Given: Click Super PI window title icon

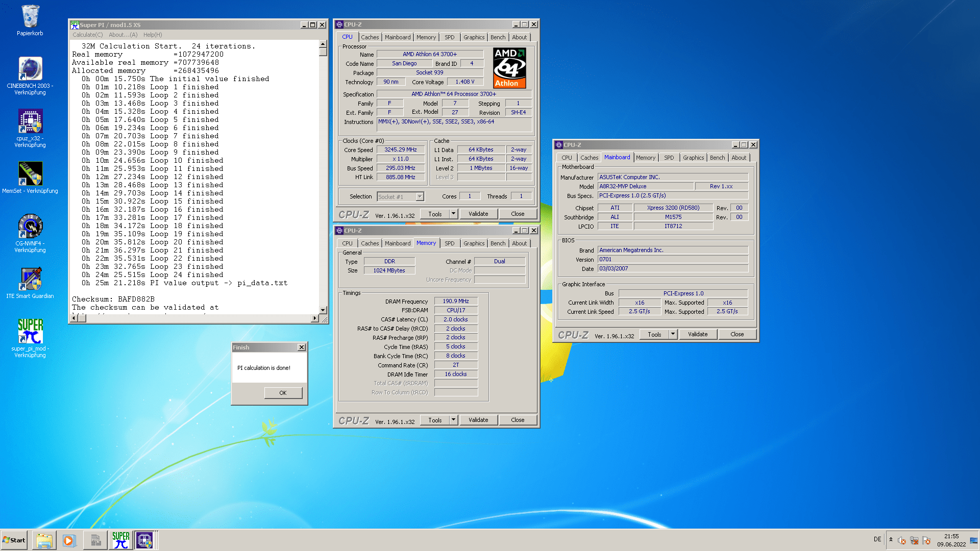Looking at the screenshot, I should click(75, 24).
